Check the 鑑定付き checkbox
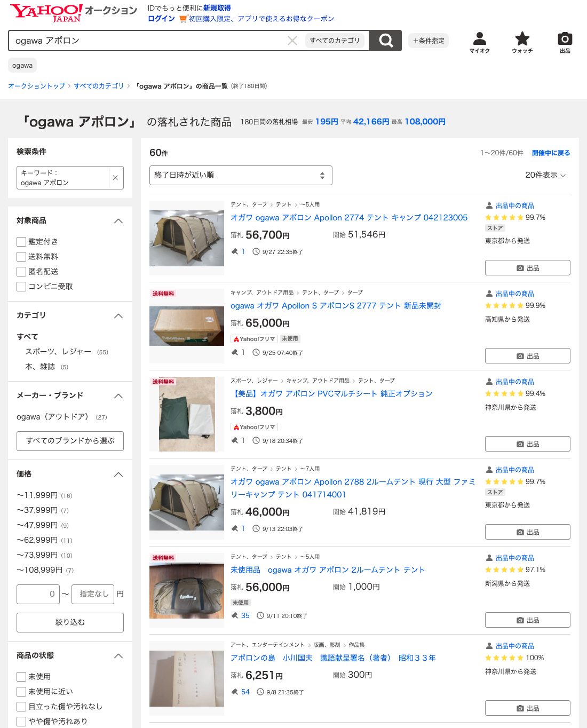587x728 pixels. [x=21, y=242]
